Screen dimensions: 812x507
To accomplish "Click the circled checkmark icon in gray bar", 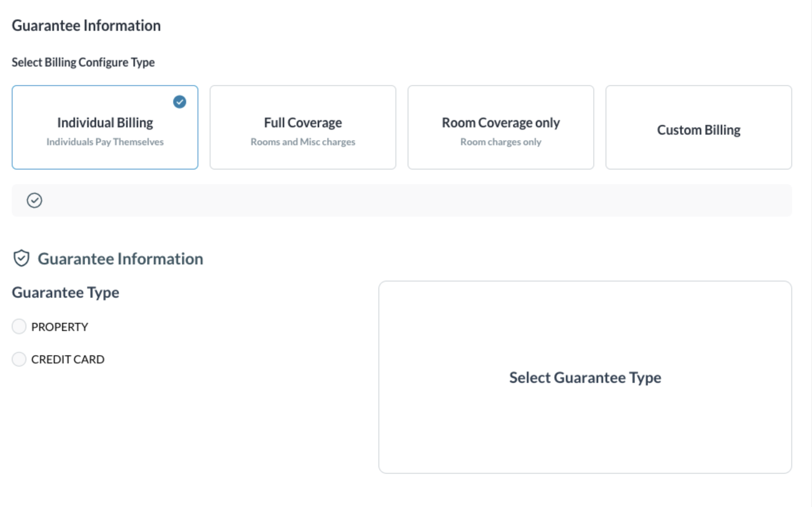I will pos(34,200).
